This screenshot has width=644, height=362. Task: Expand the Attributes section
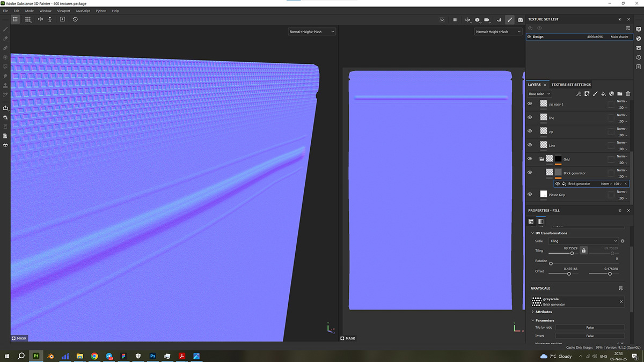pyautogui.click(x=543, y=312)
